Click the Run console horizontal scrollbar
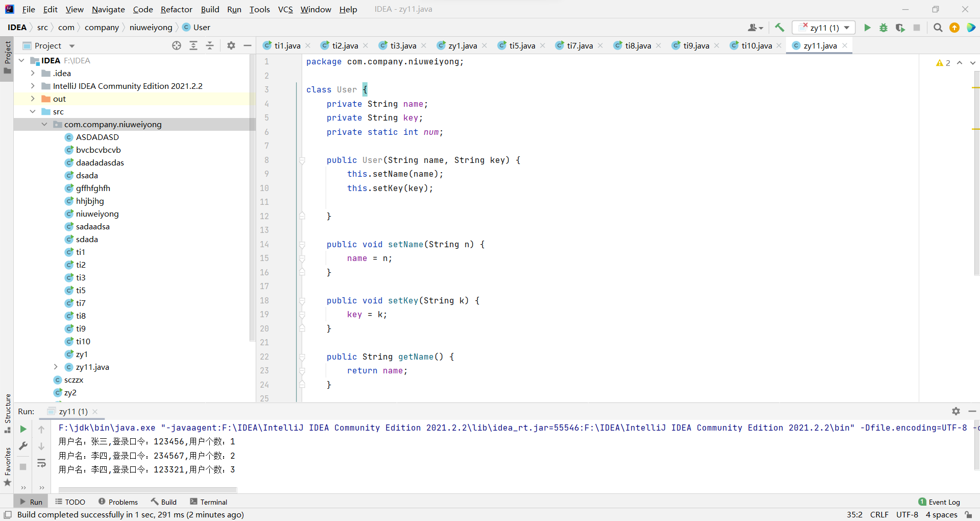Screen dimensions: 980x521 148,490
